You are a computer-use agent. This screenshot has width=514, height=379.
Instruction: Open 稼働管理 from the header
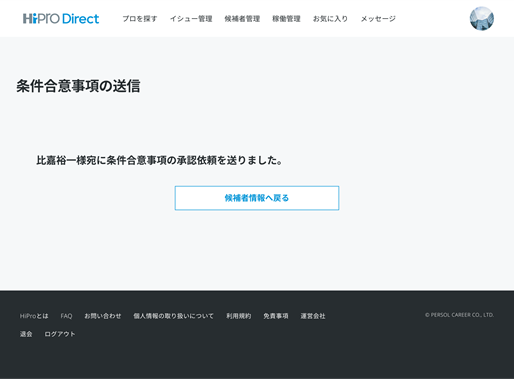coord(286,19)
